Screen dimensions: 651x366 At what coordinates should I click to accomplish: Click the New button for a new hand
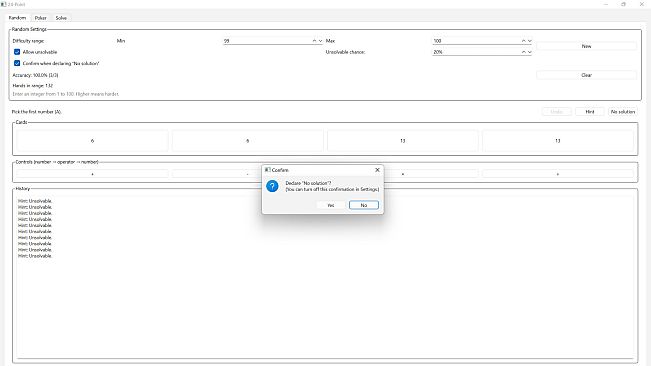(x=586, y=46)
